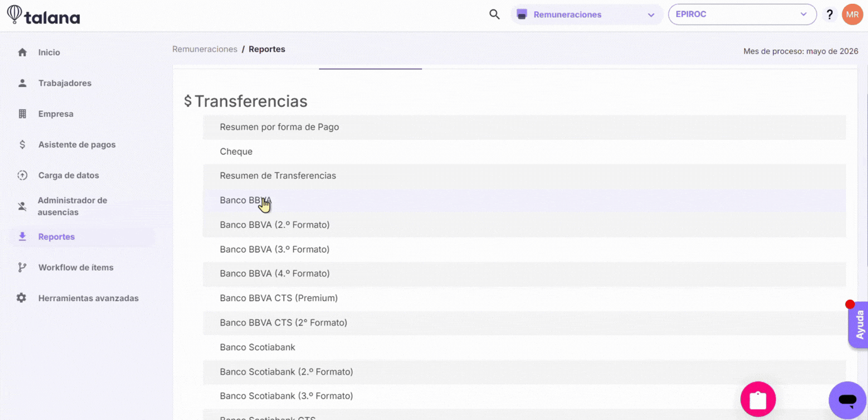Open the MR user avatar menu
868x420 pixels.
pos(852,14)
